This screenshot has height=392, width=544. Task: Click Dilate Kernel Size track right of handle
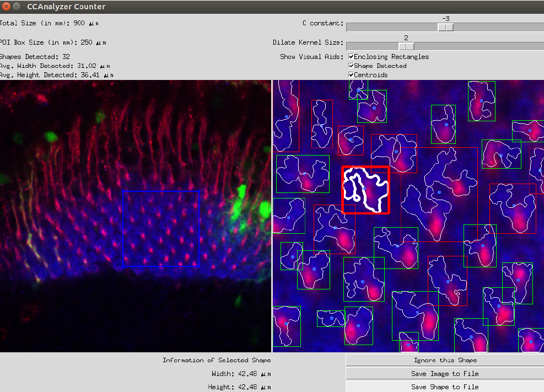coord(474,46)
